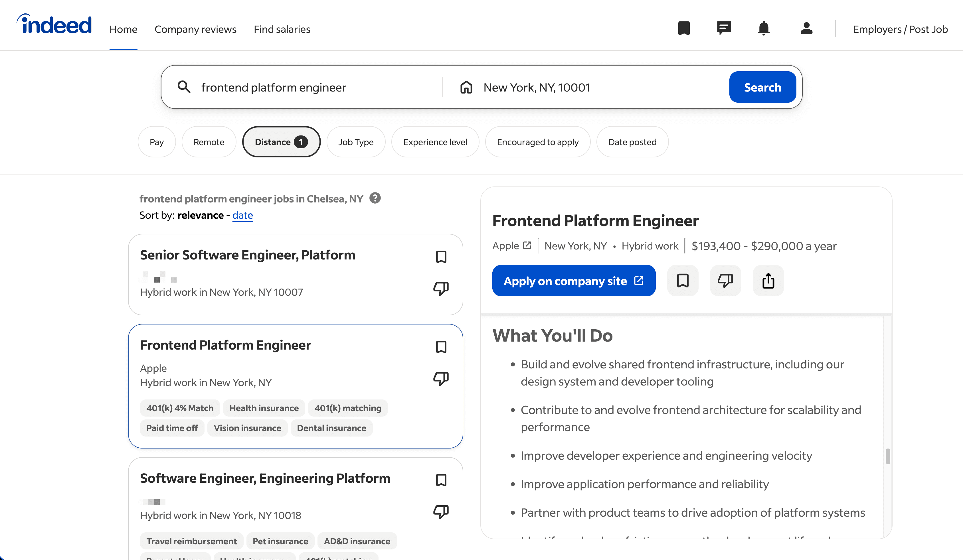Click not interested thumbs-down in detail panel
963x560 pixels.
pyautogui.click(x=725, y=280)
